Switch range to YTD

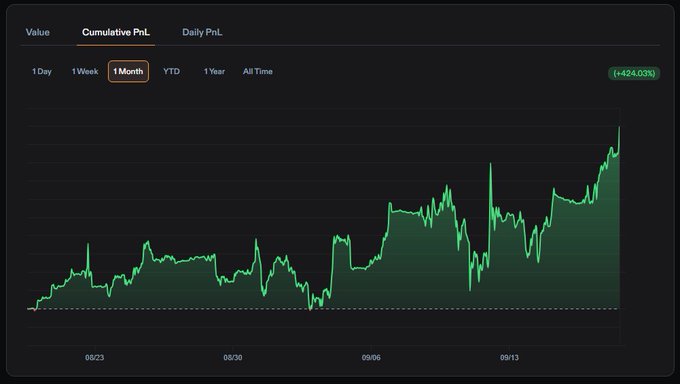click(171, 72)
